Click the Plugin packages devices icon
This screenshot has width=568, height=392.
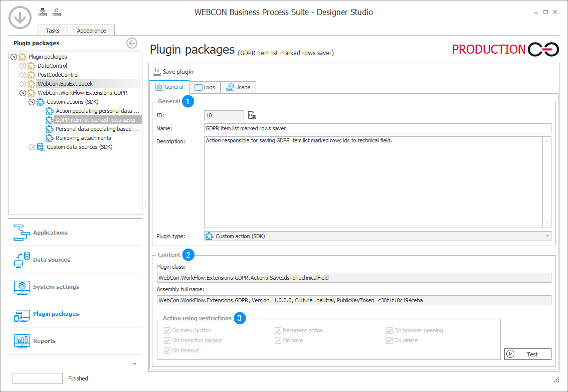[22, 316]
